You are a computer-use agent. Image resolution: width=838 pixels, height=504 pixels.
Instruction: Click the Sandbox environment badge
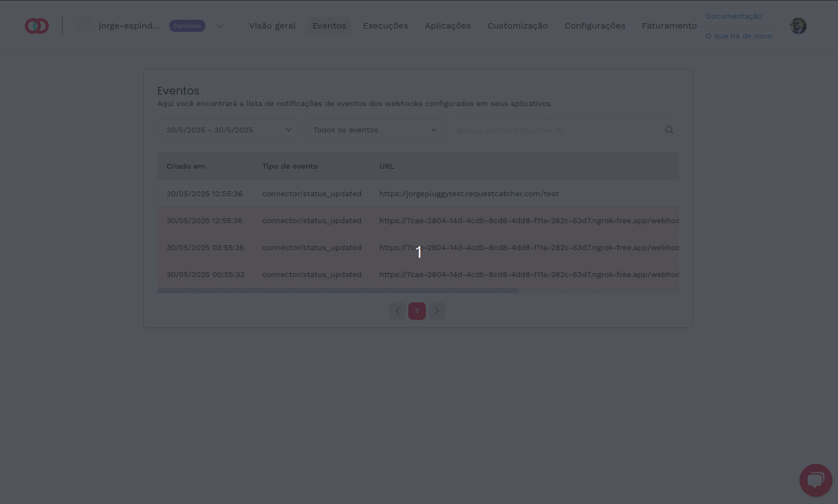pyautogui.click(x=187, y=26)
